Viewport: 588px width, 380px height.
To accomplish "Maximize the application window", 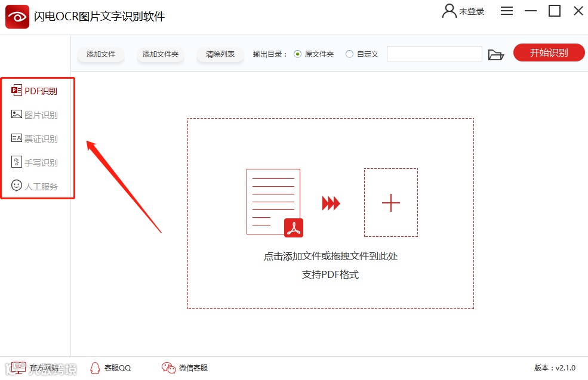I will tap(554, 11).
